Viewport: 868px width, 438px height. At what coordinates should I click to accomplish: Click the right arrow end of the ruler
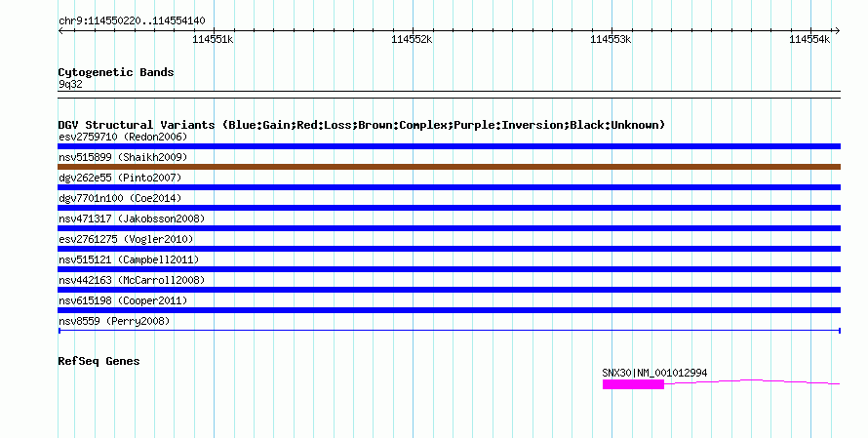point(838,31)
